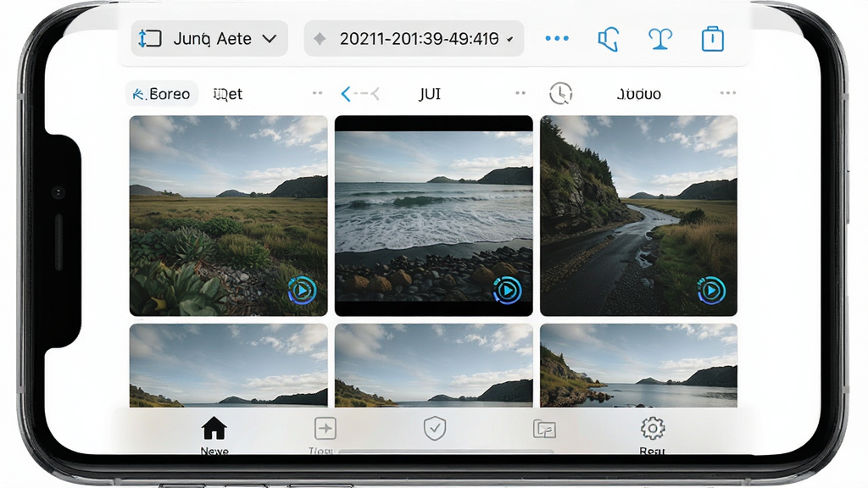Click the JUI header label
This screenshot has height=488, width=868.
click(430, 94)
